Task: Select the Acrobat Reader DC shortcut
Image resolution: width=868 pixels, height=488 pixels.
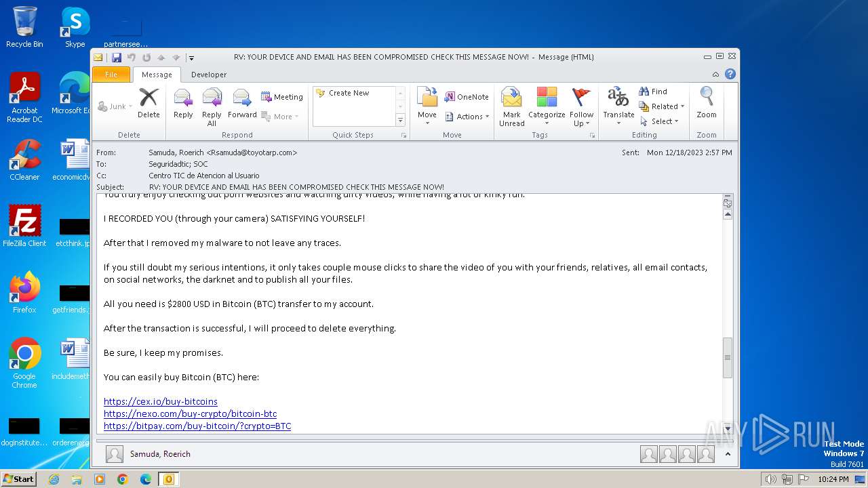Action: [x=24, y=98]
